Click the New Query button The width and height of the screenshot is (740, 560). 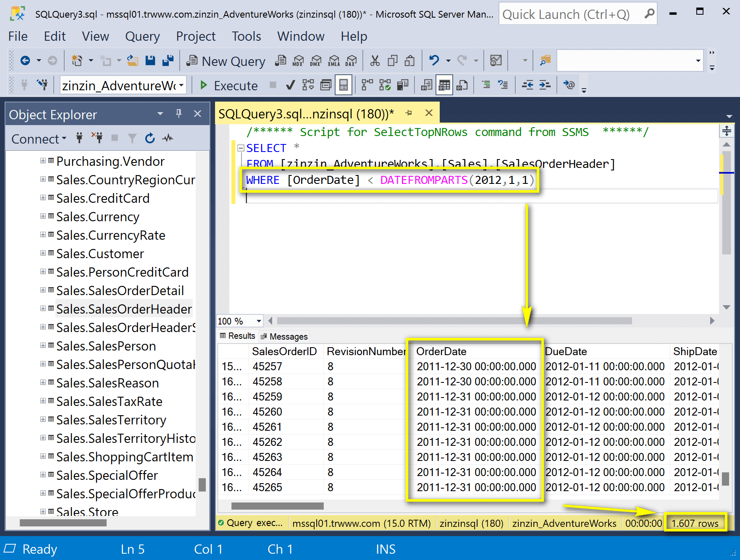[x=226, y=61]
